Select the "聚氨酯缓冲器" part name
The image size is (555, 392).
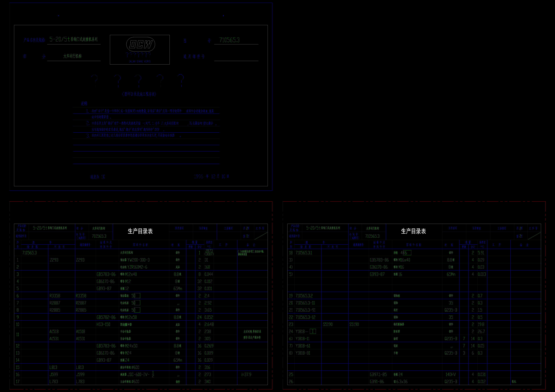pyautogui.click(x=126, y=325)
